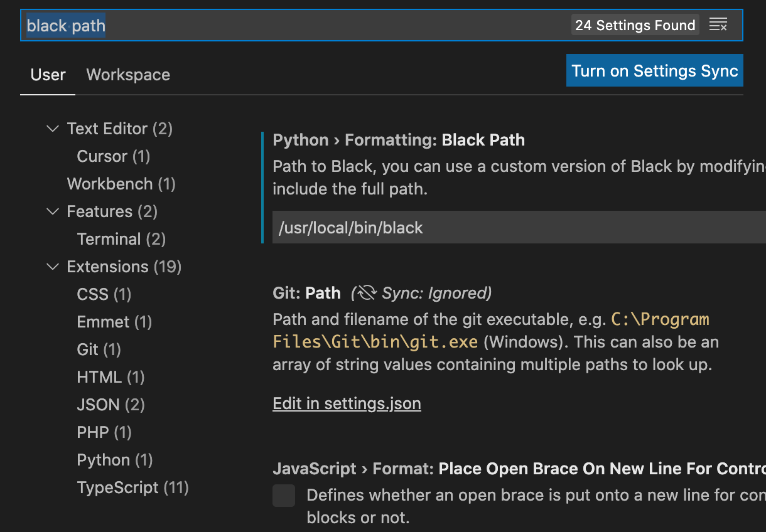Click Turn on Settings Sync
The height and width of the screenshot is (532, 766).
654,70
